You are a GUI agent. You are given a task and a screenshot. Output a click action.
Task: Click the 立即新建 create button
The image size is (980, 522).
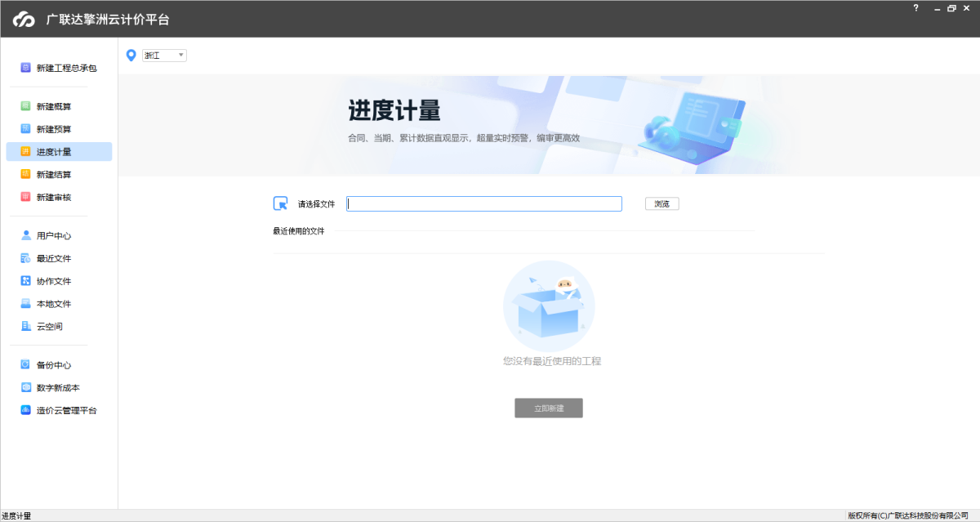pos(549,408)
